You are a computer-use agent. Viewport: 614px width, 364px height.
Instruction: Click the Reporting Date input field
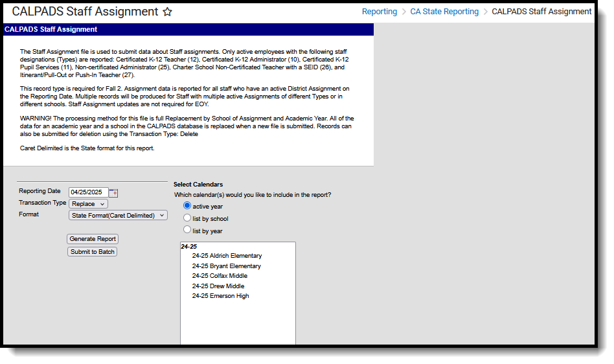pos(88,192)
